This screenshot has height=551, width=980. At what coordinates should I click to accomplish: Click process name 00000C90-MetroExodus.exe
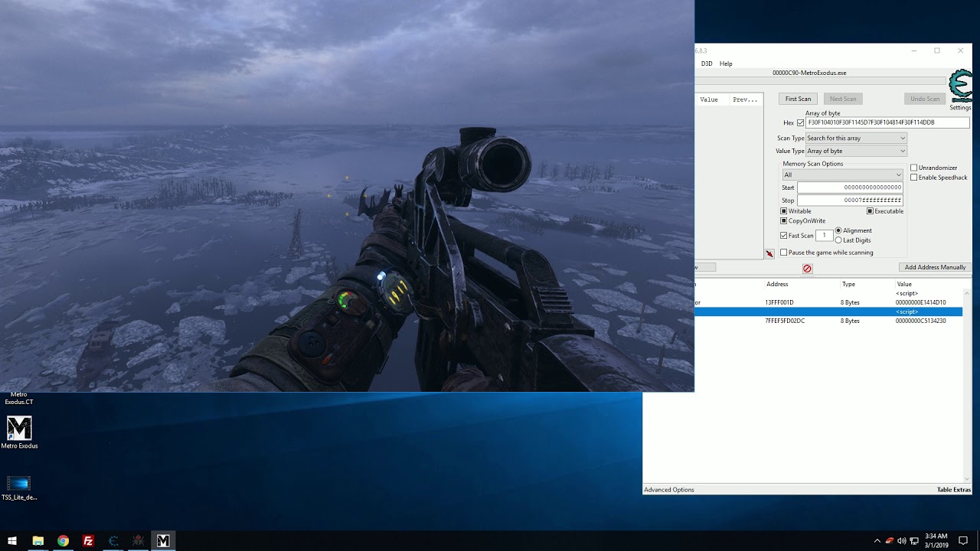(809, 73)
